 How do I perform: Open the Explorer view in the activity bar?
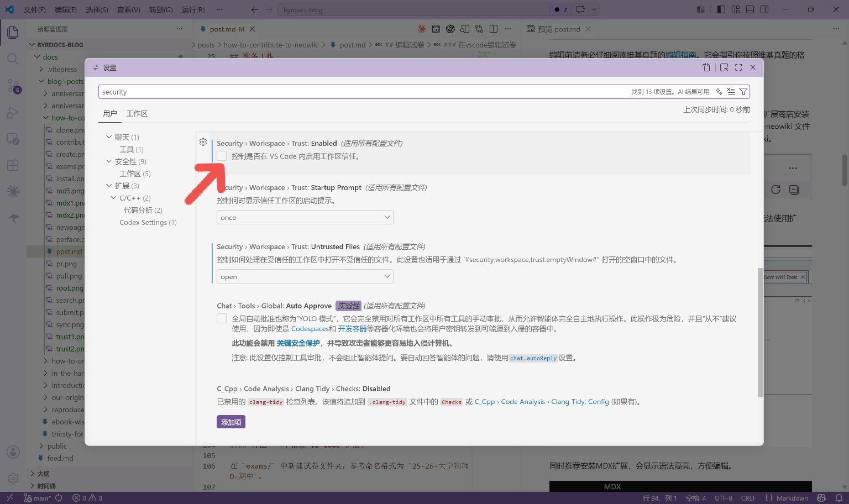tap(13, 33)
